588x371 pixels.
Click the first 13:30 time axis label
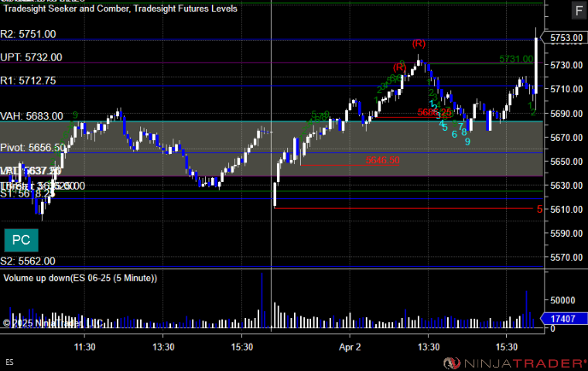[x=163, y=347]
